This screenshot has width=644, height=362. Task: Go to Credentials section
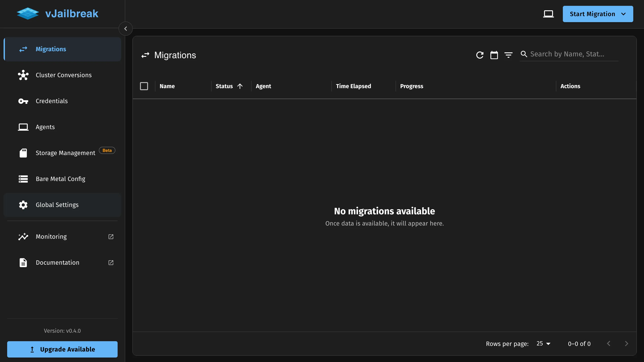click(51, 101)
